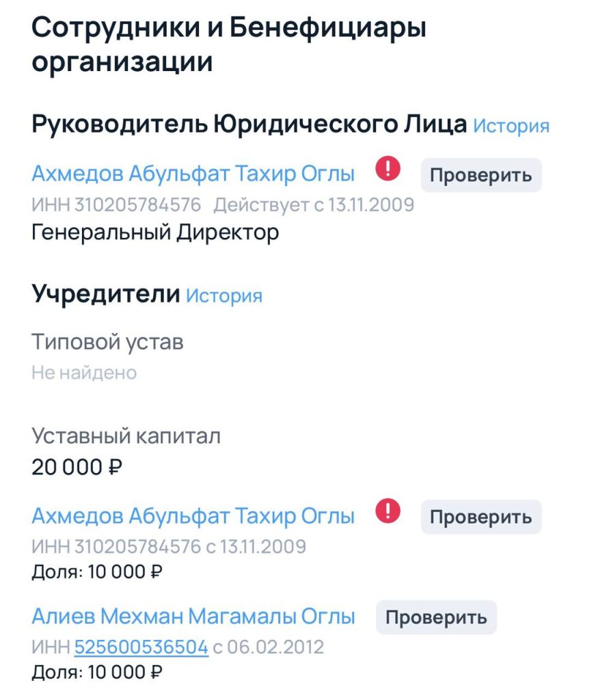Select the Типовой устав label
Image resolution: width=611 pixels, height=700 pixels.
(107, 341)
